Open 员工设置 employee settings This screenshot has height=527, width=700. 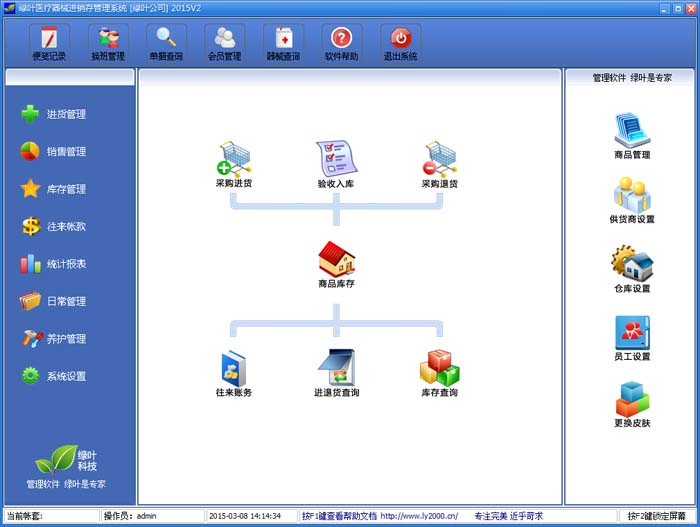632,332
